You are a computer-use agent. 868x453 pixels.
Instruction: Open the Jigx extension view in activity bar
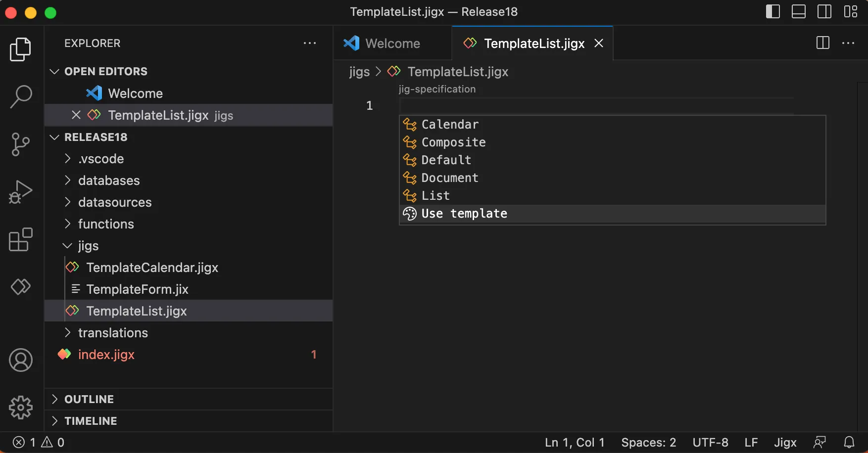[x=21, y=286]
